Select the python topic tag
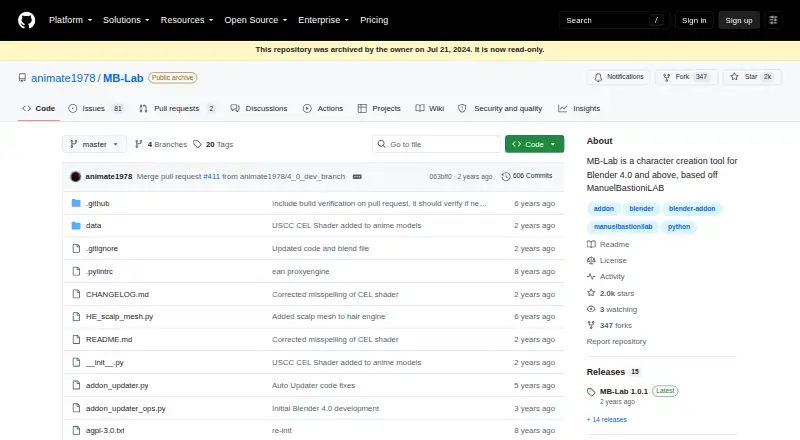800x440 pixels. 679,227
